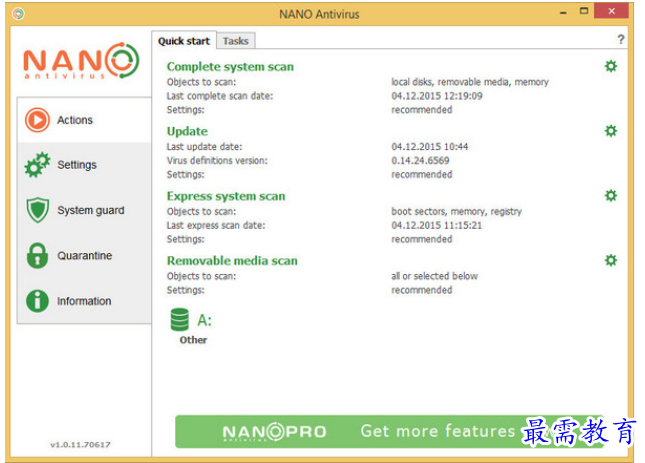This screenshot has height=463, width=645.
Task: Click 'Last express scan date:' label
Action: [216, 225]
